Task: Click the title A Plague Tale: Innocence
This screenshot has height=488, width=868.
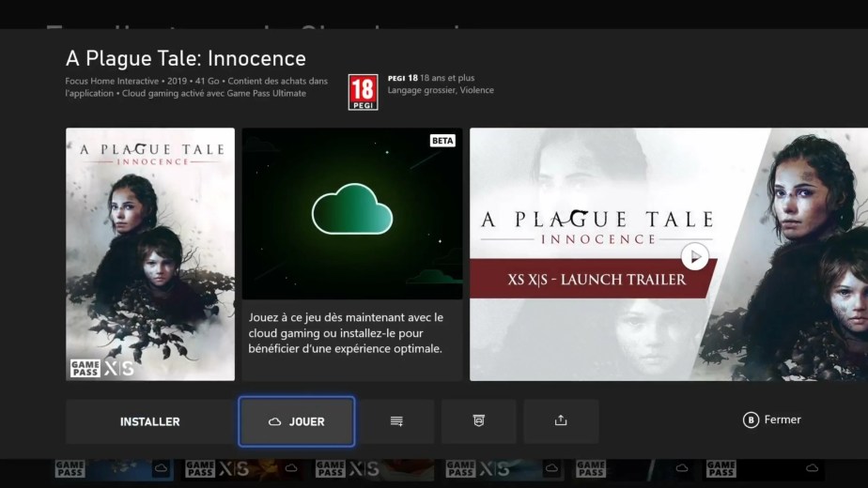Action: 185,58
